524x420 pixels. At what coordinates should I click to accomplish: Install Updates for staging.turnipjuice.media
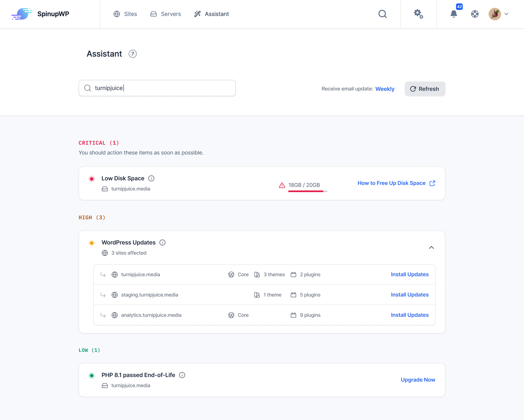(410, 295)
